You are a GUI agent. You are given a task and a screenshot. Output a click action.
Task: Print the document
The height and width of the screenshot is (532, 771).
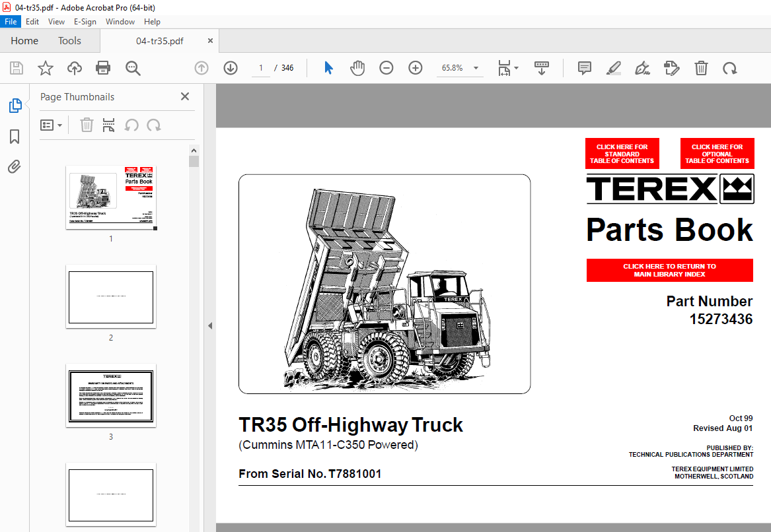click(x=103, y=68)
